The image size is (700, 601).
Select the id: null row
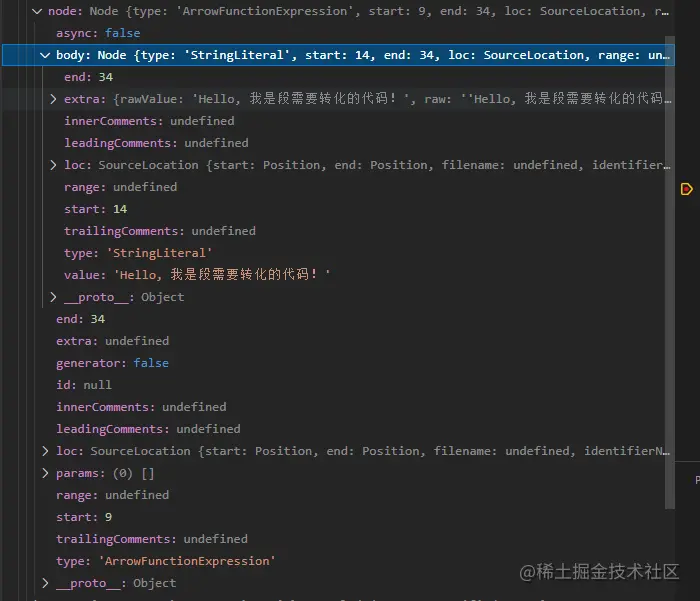click(x=338, y=385)
